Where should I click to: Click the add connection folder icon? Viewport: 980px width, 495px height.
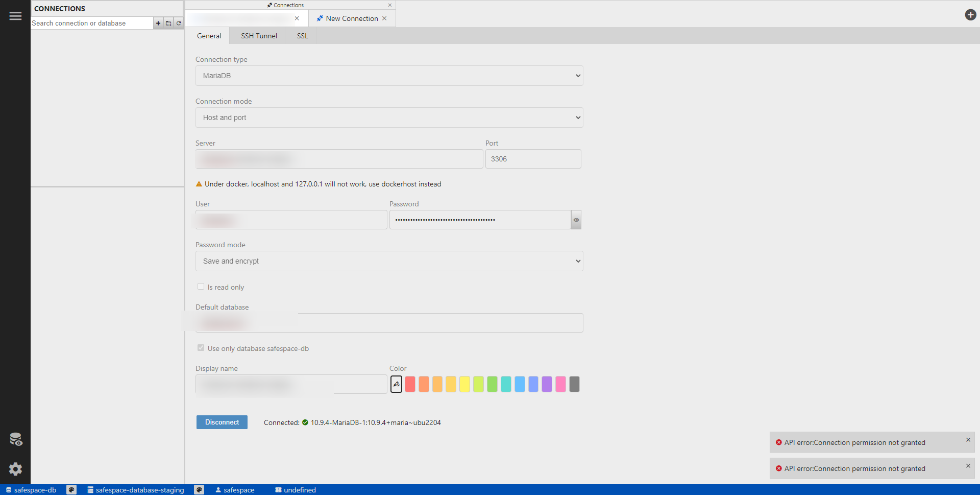coord(168,23)
